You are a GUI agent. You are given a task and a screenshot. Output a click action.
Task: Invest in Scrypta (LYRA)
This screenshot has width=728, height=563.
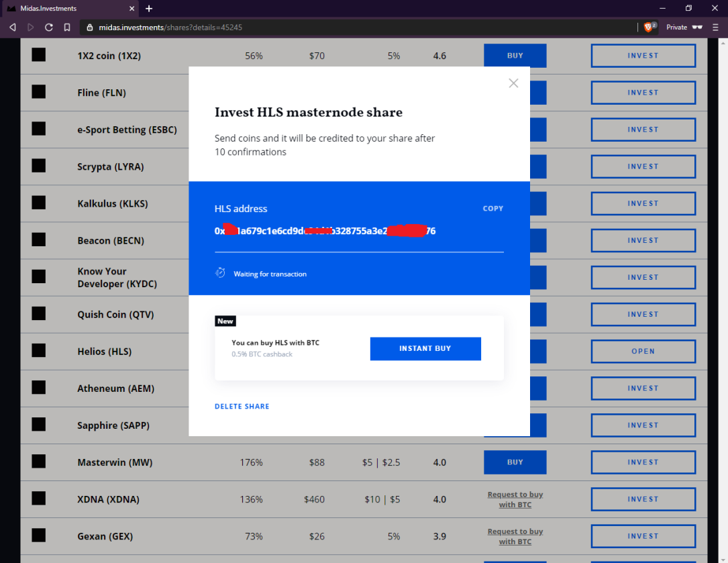pos(643,166)
